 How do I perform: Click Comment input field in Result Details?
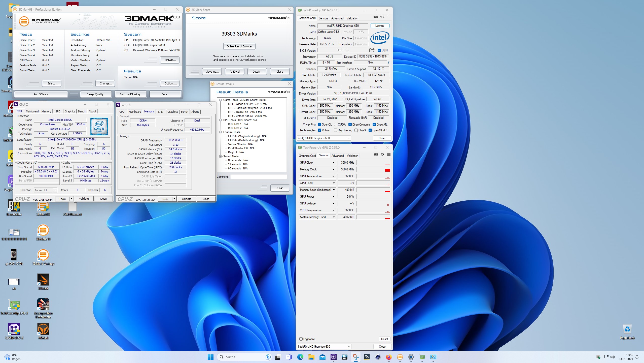click(x=259, y=177)
